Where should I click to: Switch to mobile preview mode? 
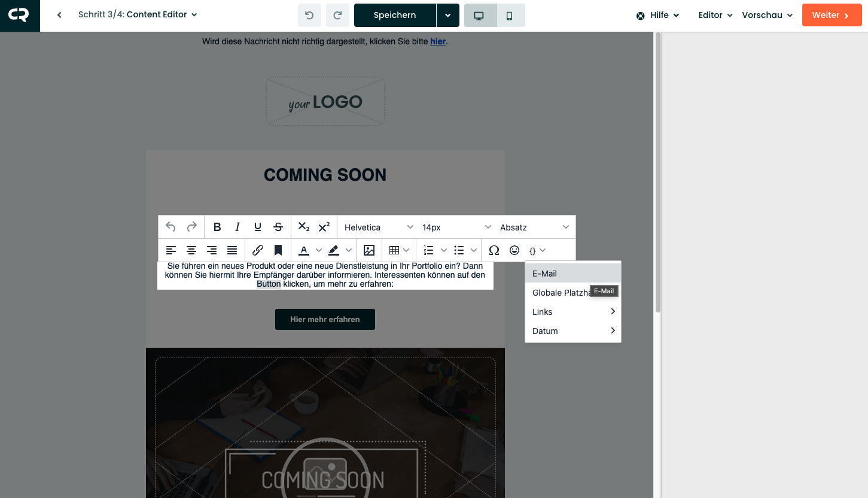[510, 16]
